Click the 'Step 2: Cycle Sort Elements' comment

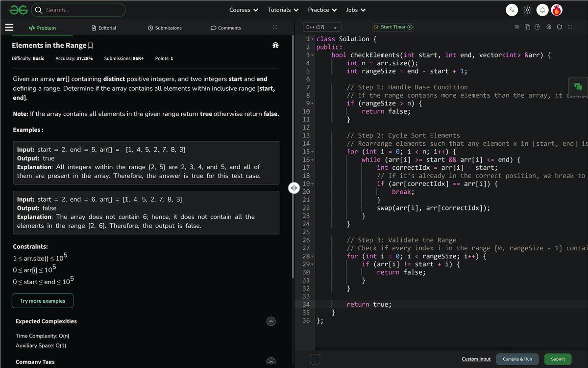[x=403, y=135]
